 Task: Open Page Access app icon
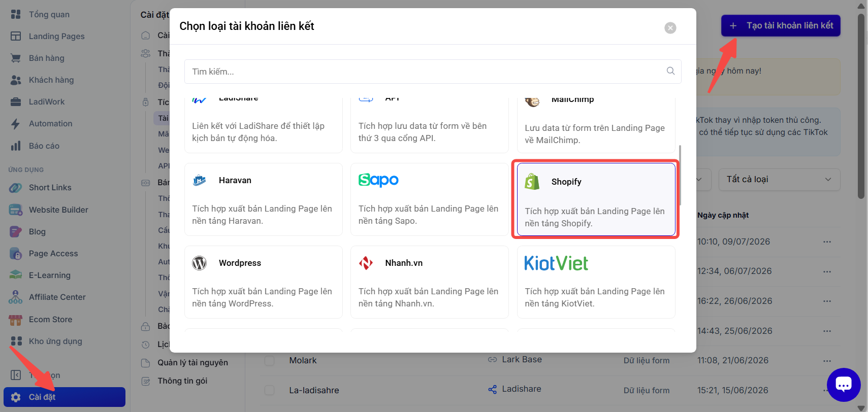tap(16, 253)
